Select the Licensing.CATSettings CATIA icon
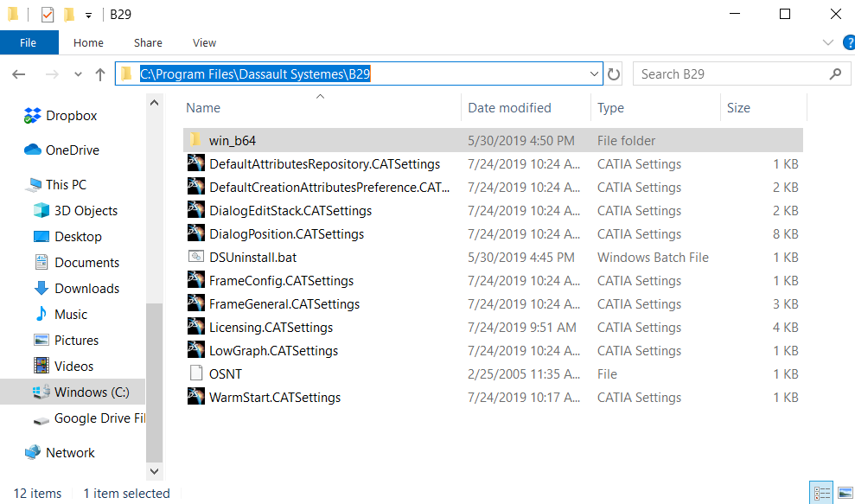 pyautogui.click(x=195, y=326)
